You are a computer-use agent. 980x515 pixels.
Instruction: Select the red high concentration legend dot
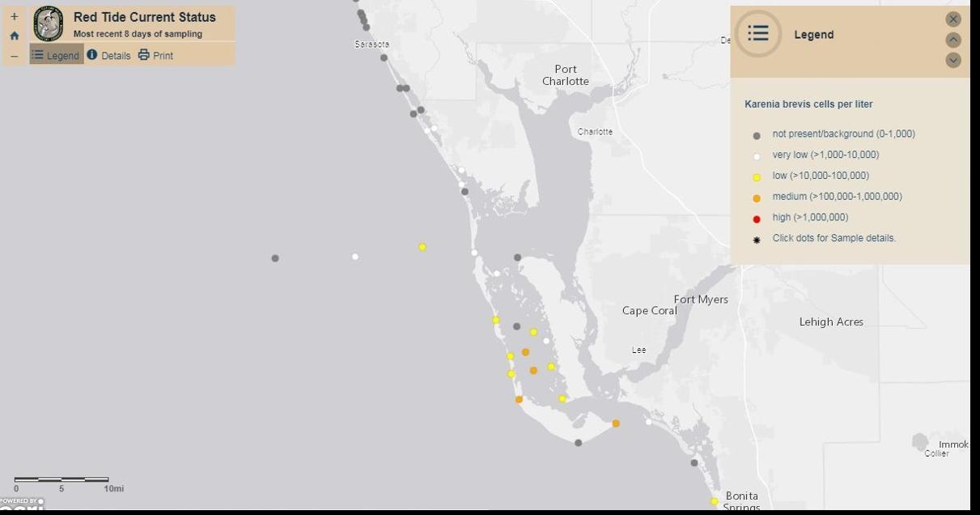tap(754, 217)
